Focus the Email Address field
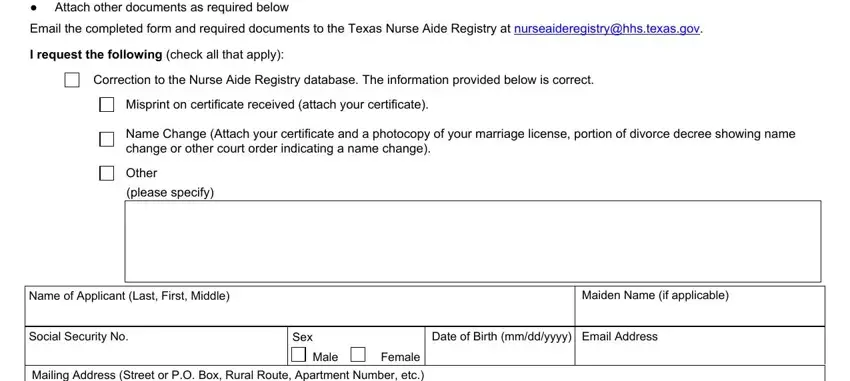Screen dimensions: 850x381 [700, 346]
